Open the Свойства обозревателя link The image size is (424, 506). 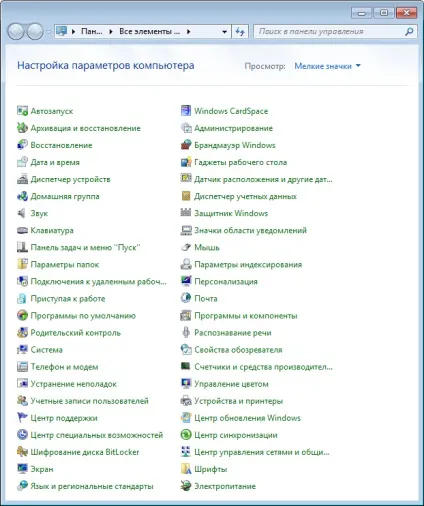coord(238,349)
